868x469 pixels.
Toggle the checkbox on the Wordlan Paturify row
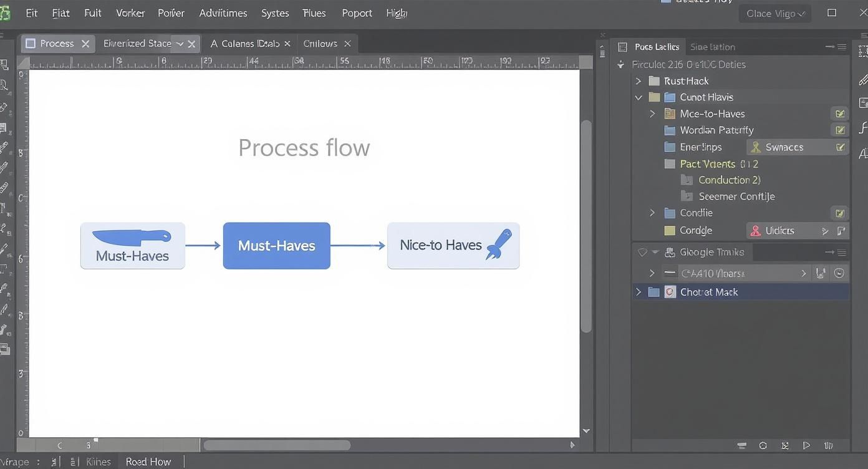tap(840, 130)
